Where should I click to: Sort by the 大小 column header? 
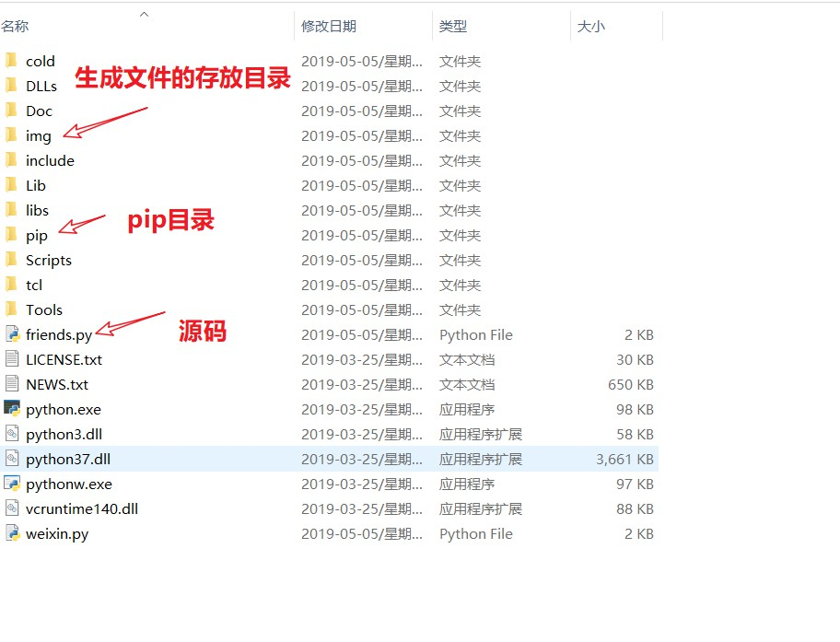591,27
